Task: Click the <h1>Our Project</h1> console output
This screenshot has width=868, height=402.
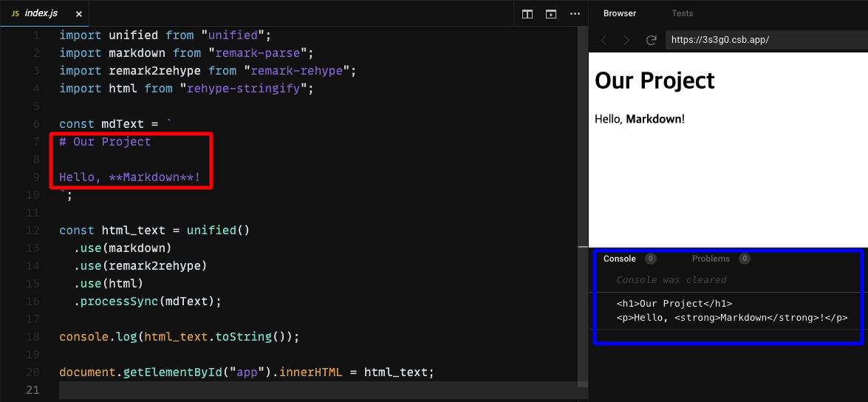Action: pos(674,304)
